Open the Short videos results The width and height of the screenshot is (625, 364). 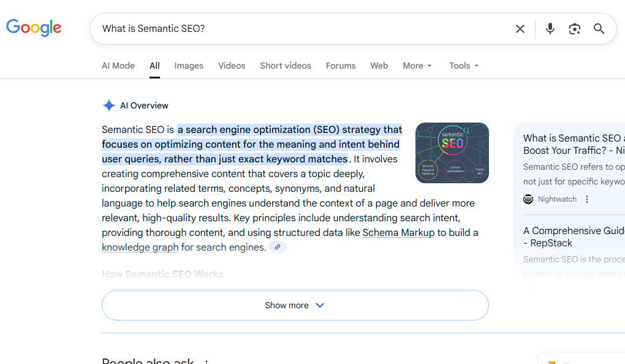coord(286,66)
